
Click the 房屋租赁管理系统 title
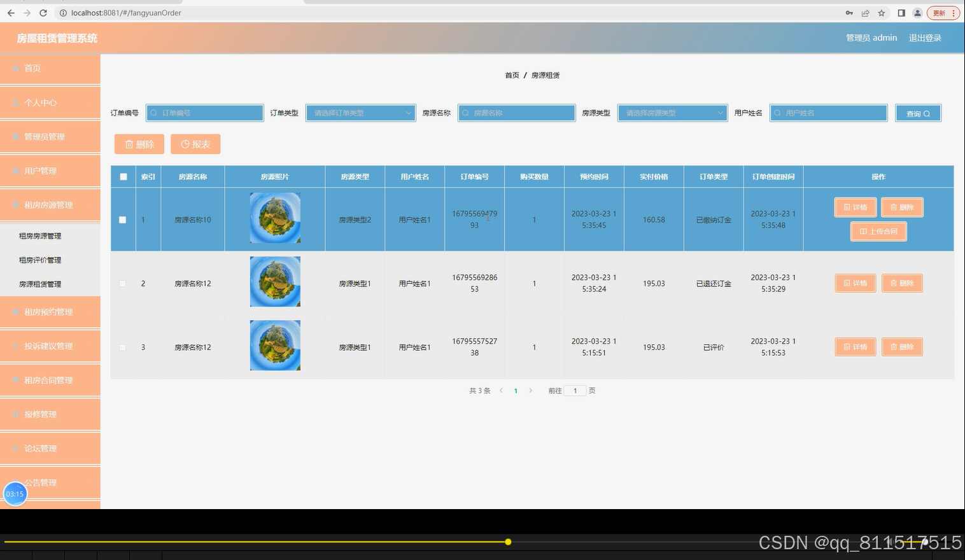pos(57,38)
